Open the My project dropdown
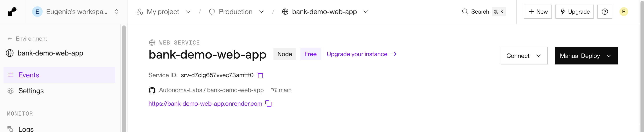 click(x=164, y=12)
